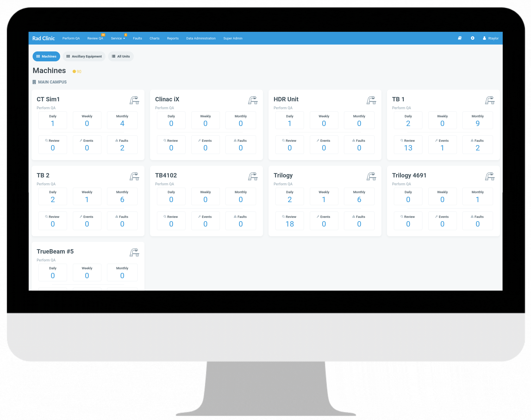The width and height of the screenshot is (531, 420).
Task: Open the Data Administration menu item
Action: pos(201,38)
